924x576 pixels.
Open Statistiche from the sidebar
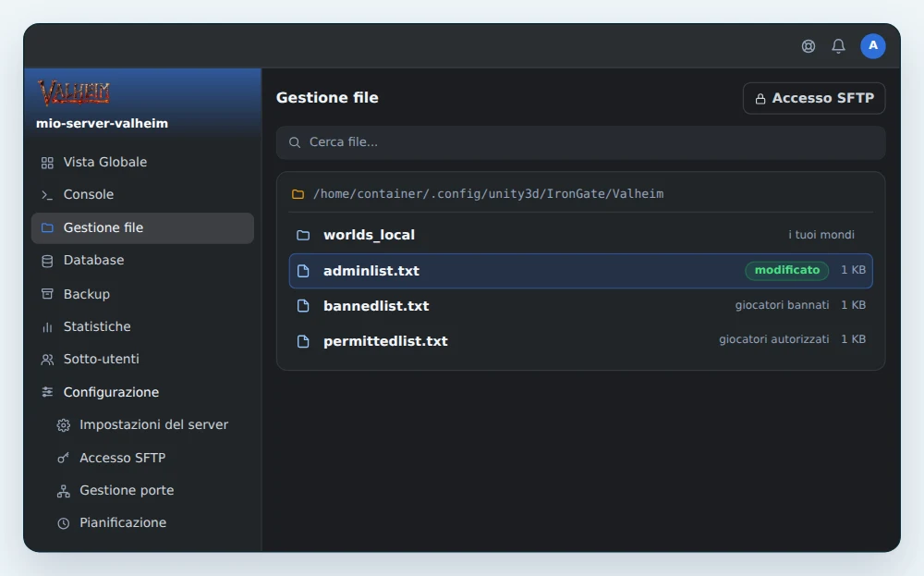(142, 326)
